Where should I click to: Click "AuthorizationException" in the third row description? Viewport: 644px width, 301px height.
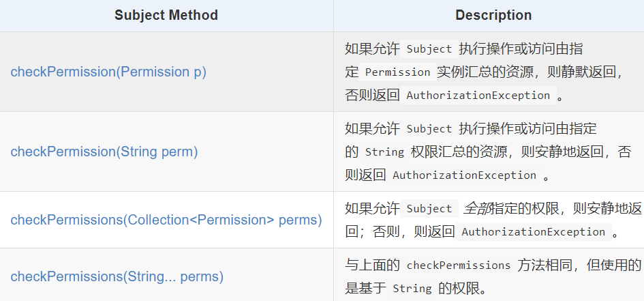pyautogui.click(x=533, y=232)
